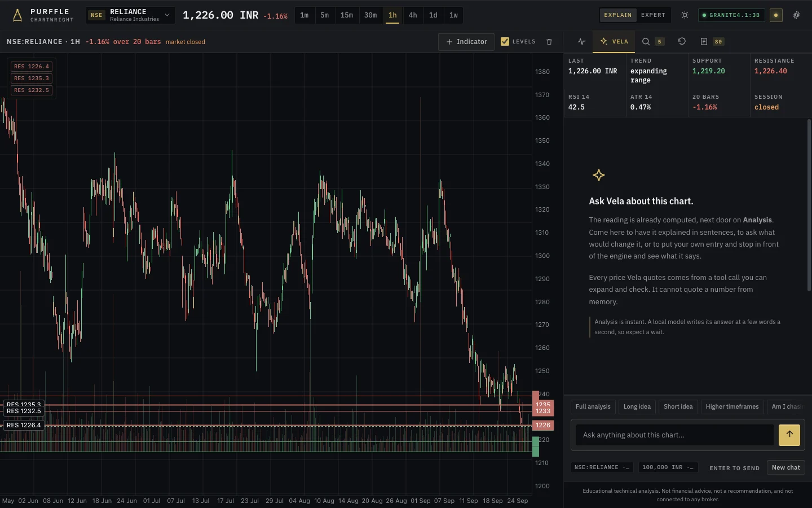Click the Long idea suggestion chip

pos(637,407)
